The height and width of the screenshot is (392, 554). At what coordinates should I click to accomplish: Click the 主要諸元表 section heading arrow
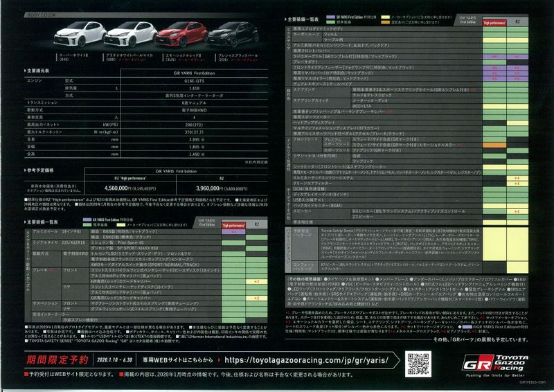(26, 71)
